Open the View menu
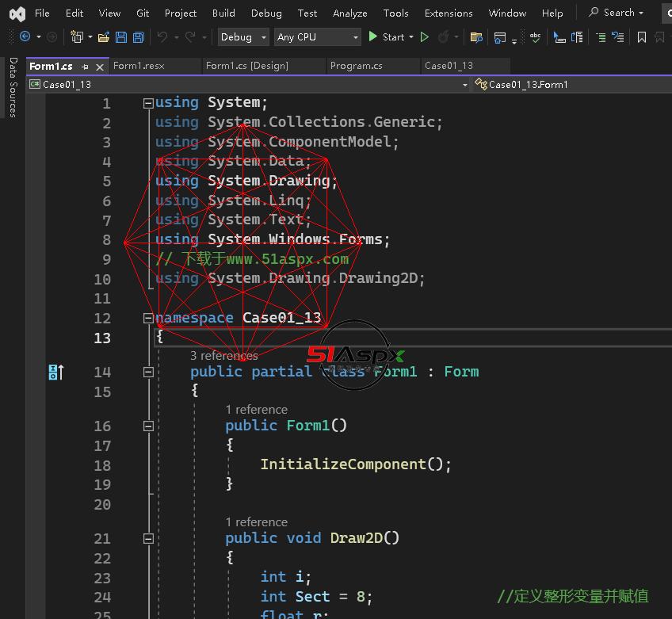 (109, 13)
